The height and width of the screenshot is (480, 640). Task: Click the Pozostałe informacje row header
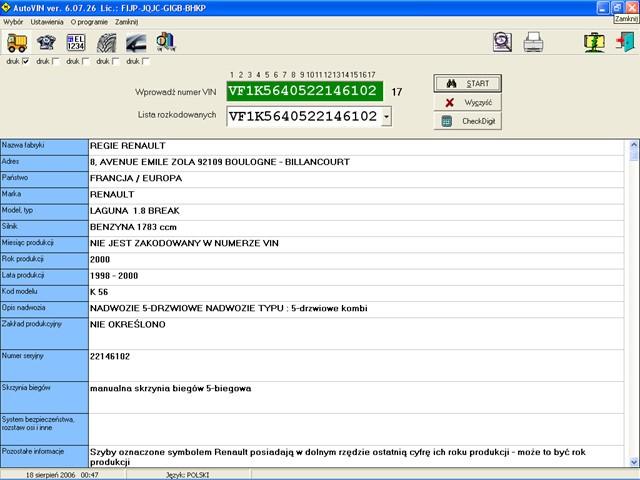tap(44, 457)
